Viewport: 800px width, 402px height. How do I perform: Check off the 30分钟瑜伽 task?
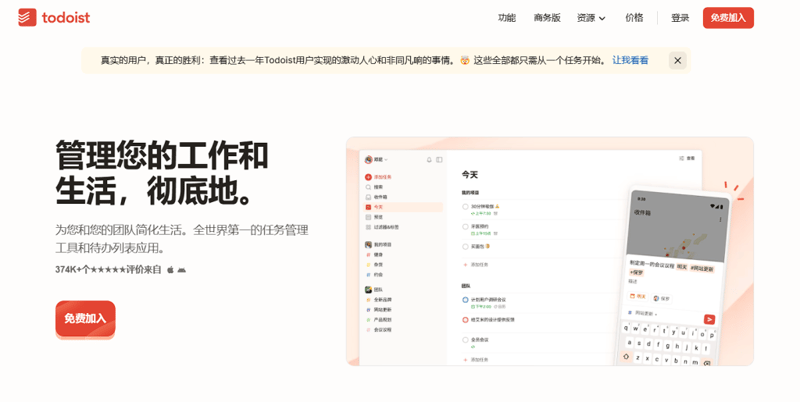[465, 207]
